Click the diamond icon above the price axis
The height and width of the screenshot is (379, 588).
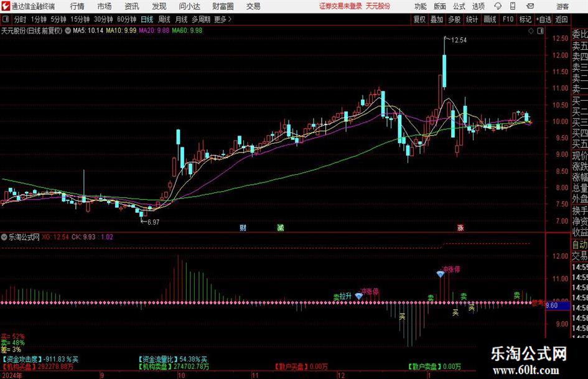pyautogui.click(x=531, y=31)
